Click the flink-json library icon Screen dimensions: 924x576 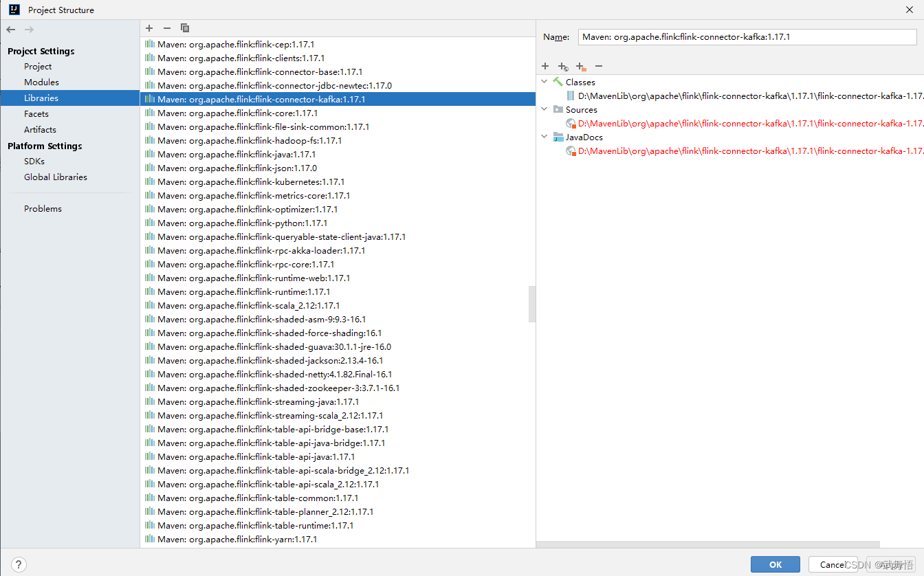tap(150, 168)
